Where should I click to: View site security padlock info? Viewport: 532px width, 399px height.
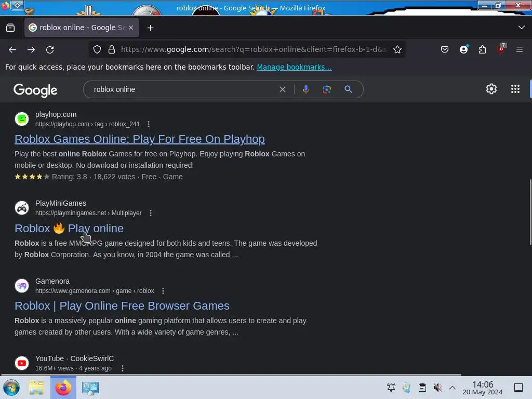click(x=112, y=49)
